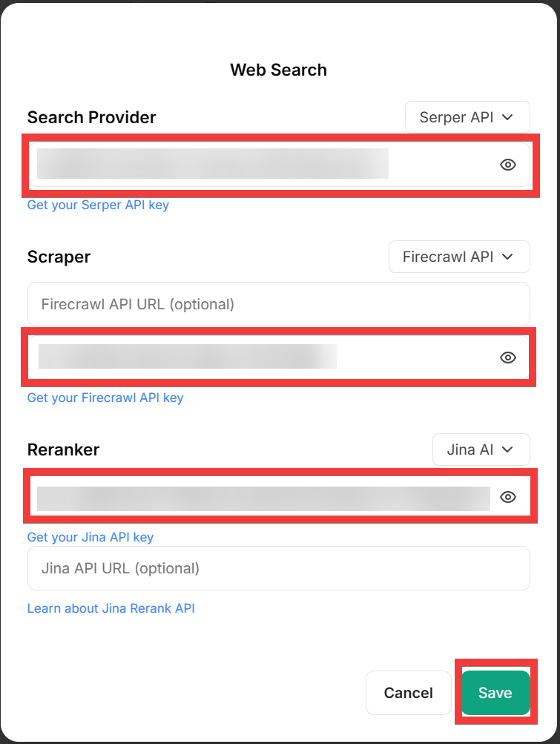
Task: Click the Firecrawl API key input field
Action: [x=260, y=358]
